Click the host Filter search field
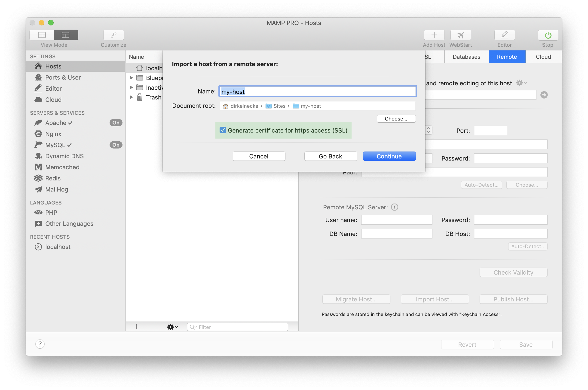The image size is (588, 390). [x=237, y=327]
